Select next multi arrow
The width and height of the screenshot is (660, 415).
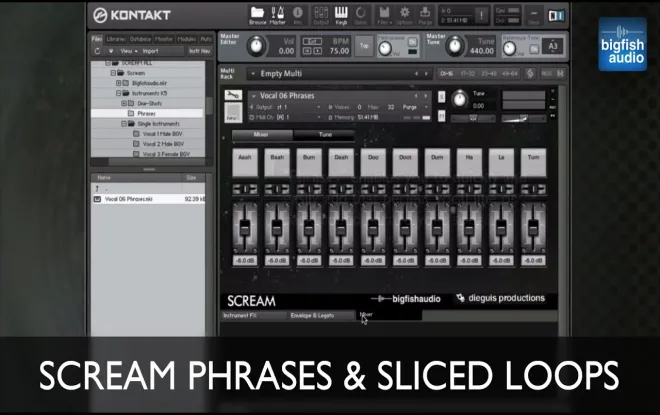tap(426, 74)
